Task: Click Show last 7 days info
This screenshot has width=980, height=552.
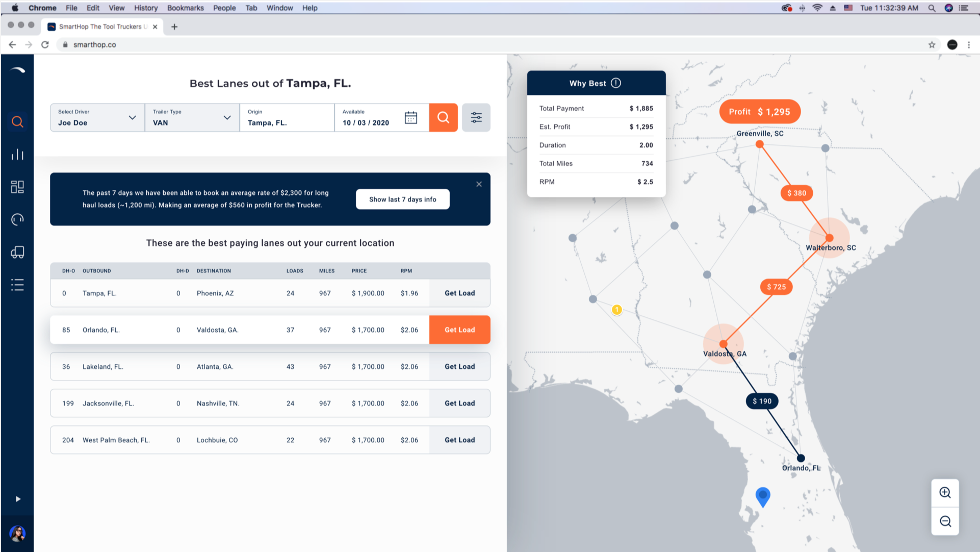Action: click(x=403, y=199)
